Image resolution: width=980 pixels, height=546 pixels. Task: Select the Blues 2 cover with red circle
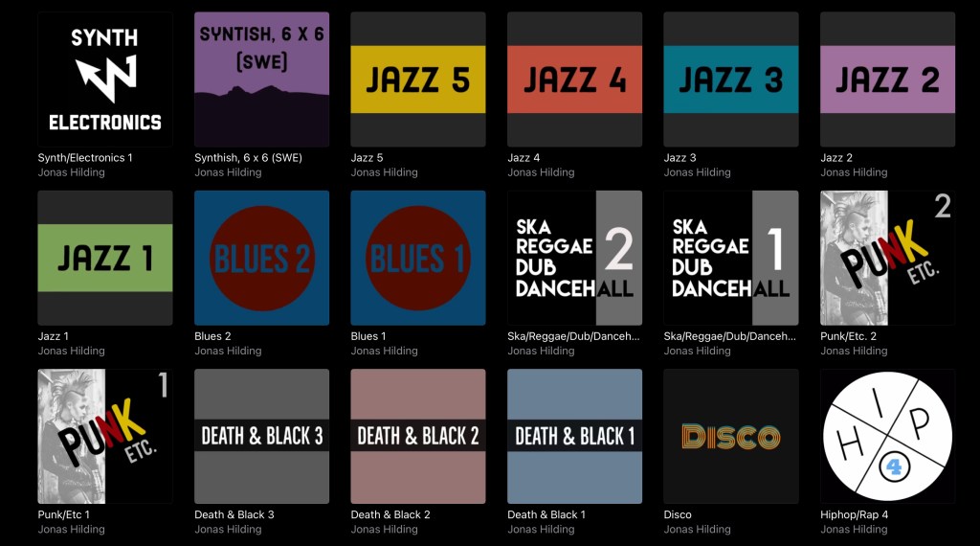[261, 258]
